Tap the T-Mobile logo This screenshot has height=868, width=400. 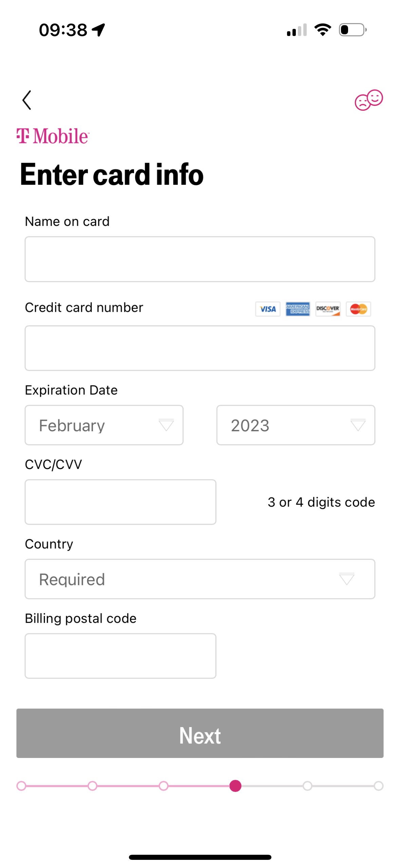53,136
